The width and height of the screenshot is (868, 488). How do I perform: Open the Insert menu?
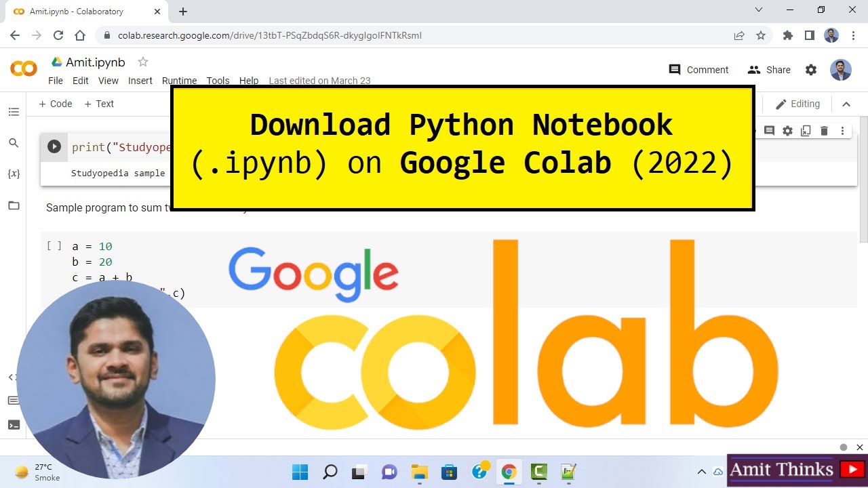[140, 81]
